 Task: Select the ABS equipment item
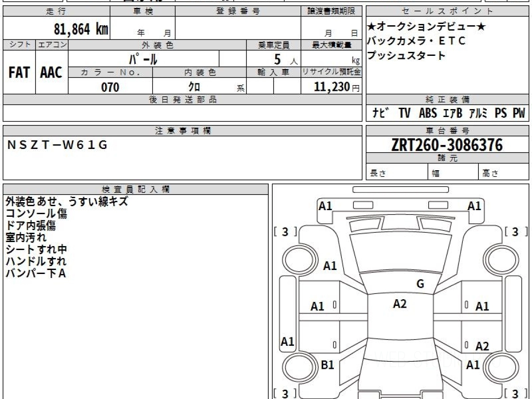(428, 113)
